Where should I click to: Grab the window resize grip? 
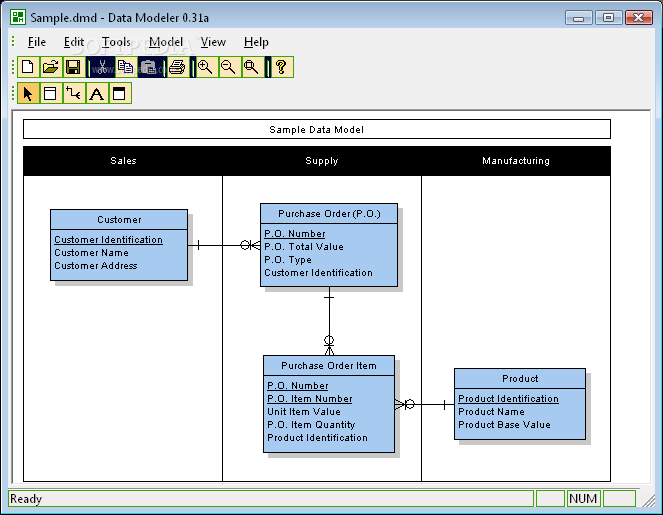[x=649, y=501]
